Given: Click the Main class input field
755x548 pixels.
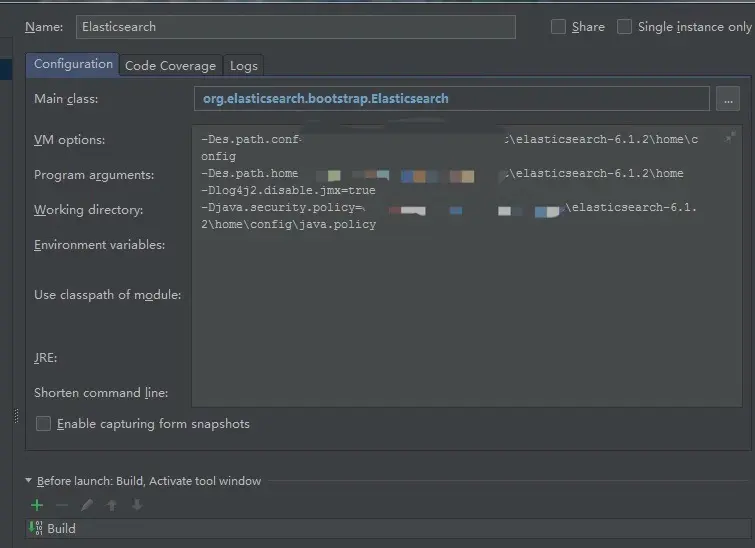Looking at the screenshot, I should point(452,99).
